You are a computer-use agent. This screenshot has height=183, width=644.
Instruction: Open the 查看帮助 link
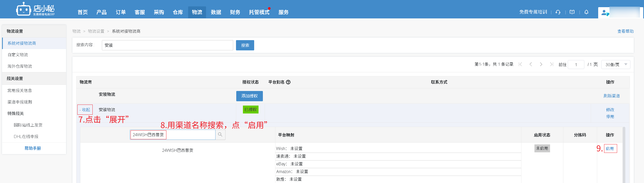tap(625, 31)
